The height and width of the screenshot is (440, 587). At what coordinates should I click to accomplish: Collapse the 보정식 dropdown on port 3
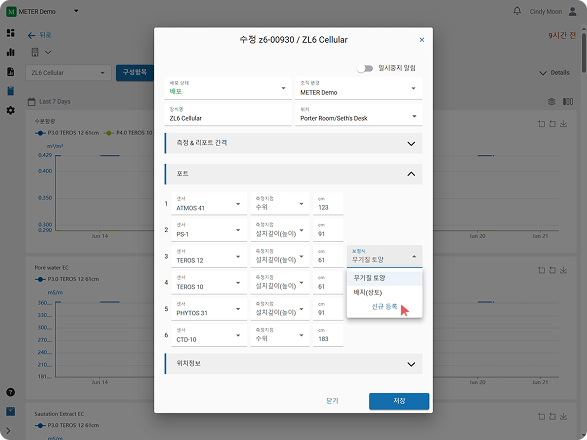pyautogui.click(x=384, y=257)
